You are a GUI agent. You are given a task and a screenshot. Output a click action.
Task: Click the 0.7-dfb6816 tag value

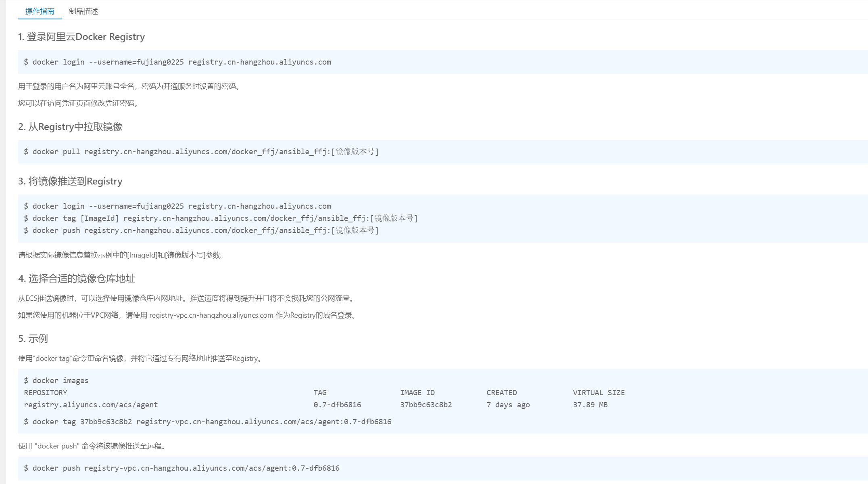[337, 405]
